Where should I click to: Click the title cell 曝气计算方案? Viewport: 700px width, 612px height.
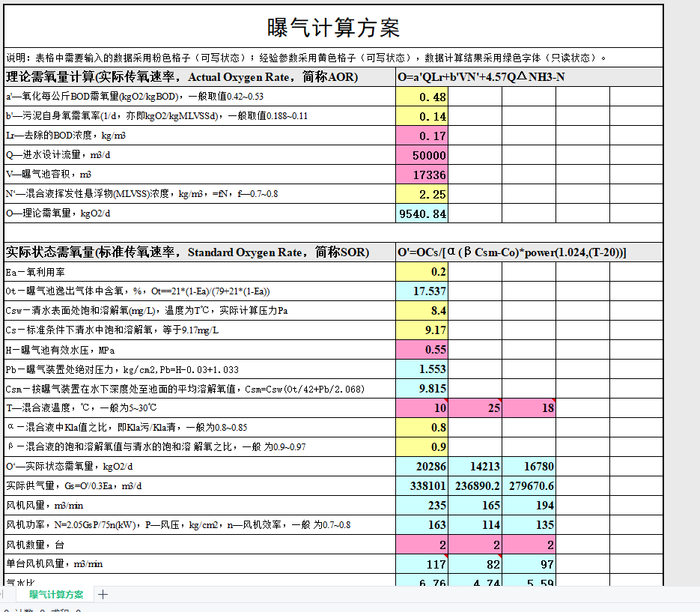(333, 27)
